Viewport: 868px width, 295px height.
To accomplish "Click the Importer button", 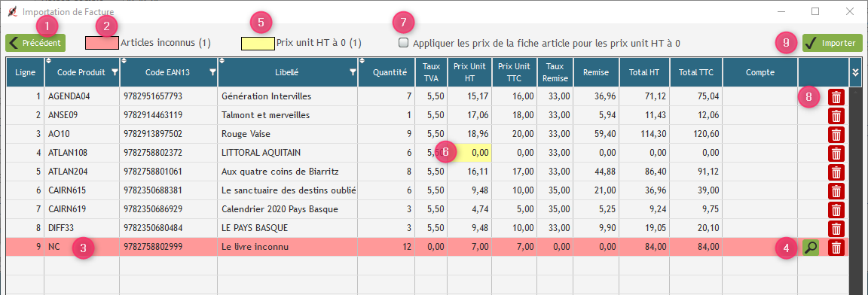I will point(832,43).
